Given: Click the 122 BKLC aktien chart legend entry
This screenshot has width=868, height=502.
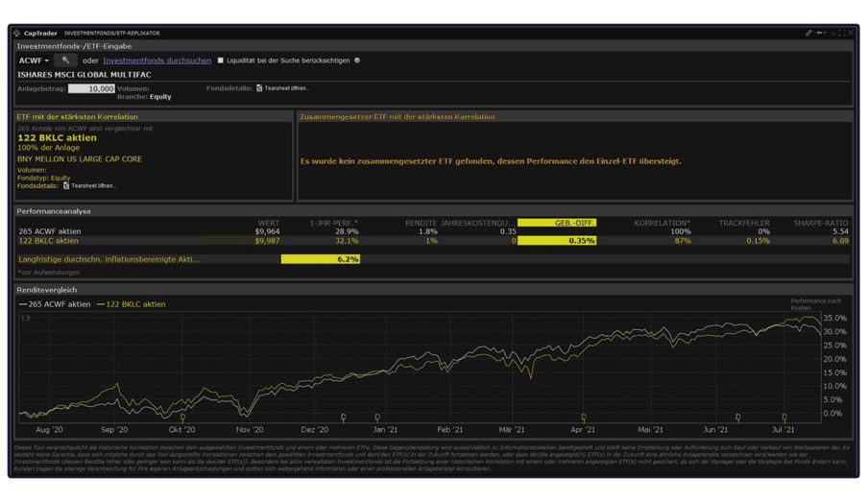Looking at the screenshot, I should click(132, 304).
